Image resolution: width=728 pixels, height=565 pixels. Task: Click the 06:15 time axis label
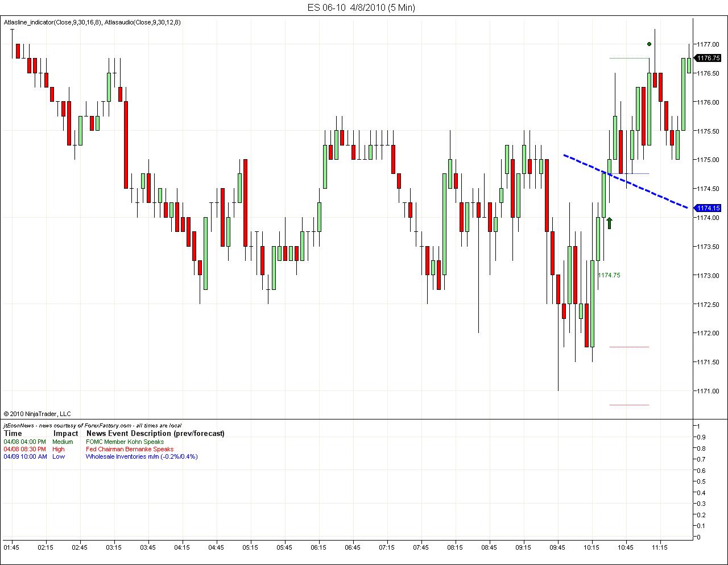318,547
